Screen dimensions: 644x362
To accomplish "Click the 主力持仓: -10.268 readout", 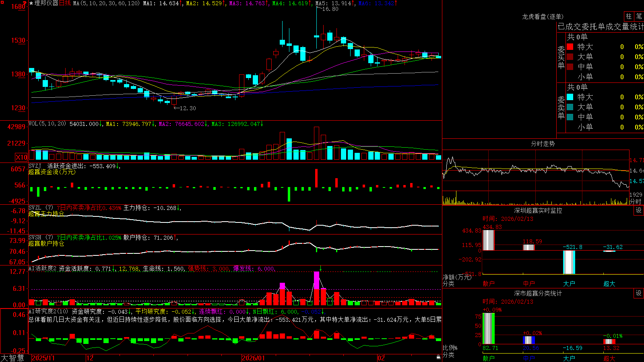I will pos(150,208).
